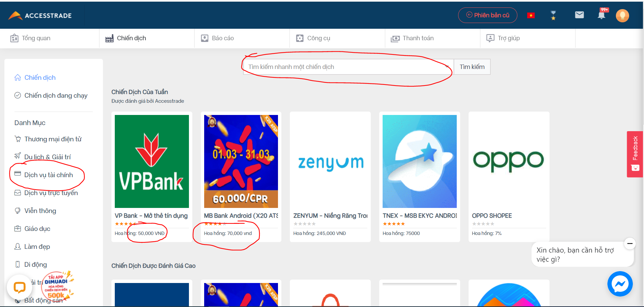Click the Công cụ gear icon
Viewport: 644px width, 307px height.
(300, 38)
